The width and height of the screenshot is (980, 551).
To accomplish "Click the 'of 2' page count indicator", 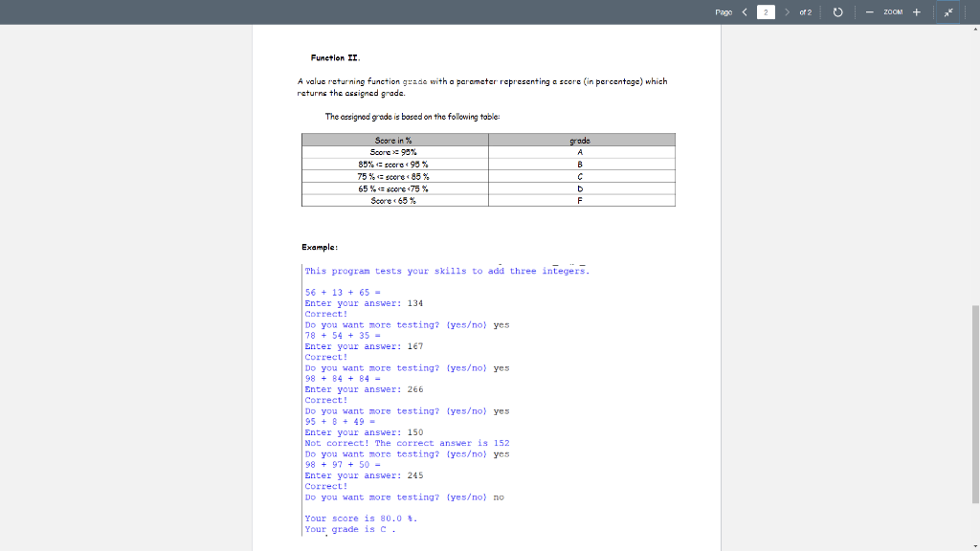I will pos(805,11).
